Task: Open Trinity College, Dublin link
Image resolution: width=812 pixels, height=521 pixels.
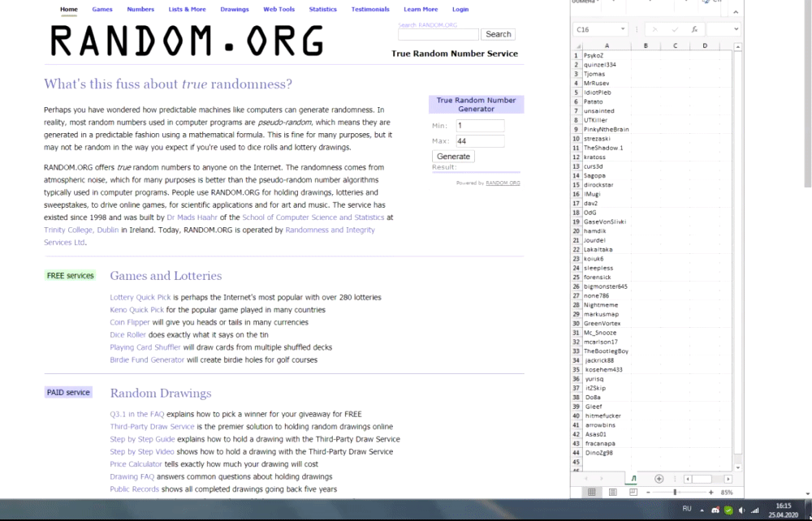Action: click(81, 230)
